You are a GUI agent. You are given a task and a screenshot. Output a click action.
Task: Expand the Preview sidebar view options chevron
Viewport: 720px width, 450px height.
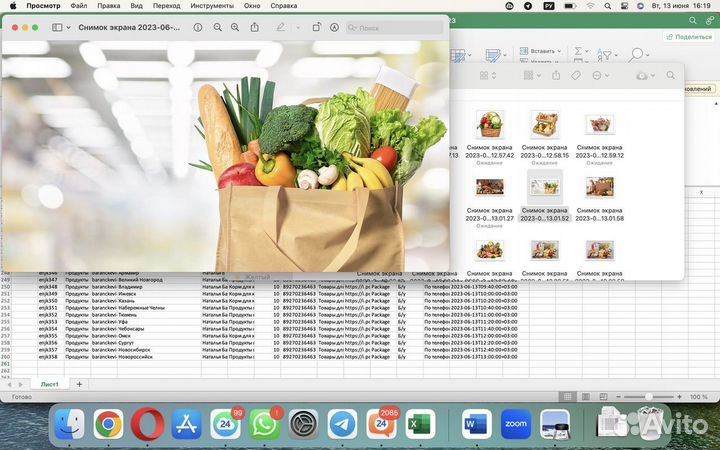click(x=68, y=28)
